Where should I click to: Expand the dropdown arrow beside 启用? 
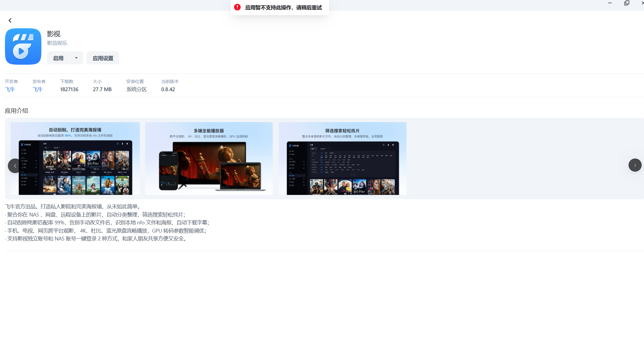point(76,58)
